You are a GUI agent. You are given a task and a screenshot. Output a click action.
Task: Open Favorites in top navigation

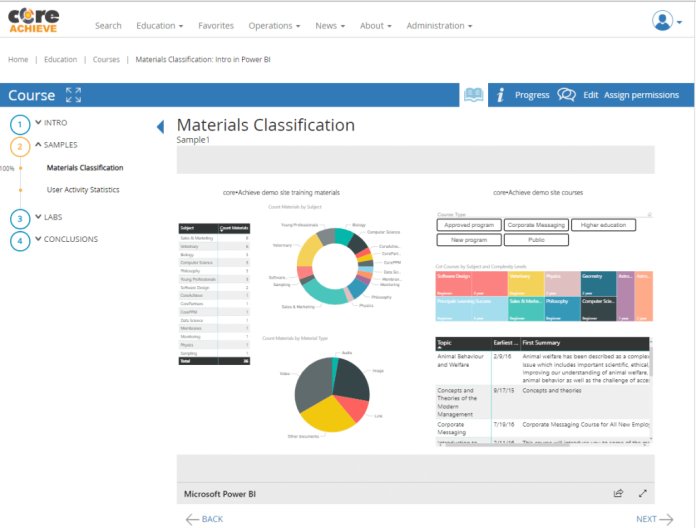[x=216, y=26]
